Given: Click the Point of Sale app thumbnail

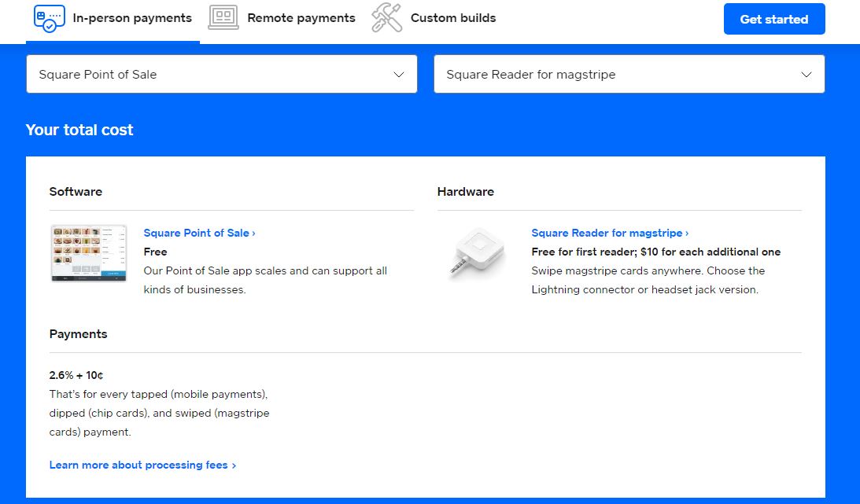Looking at the screenshot, I should [88, 253].
